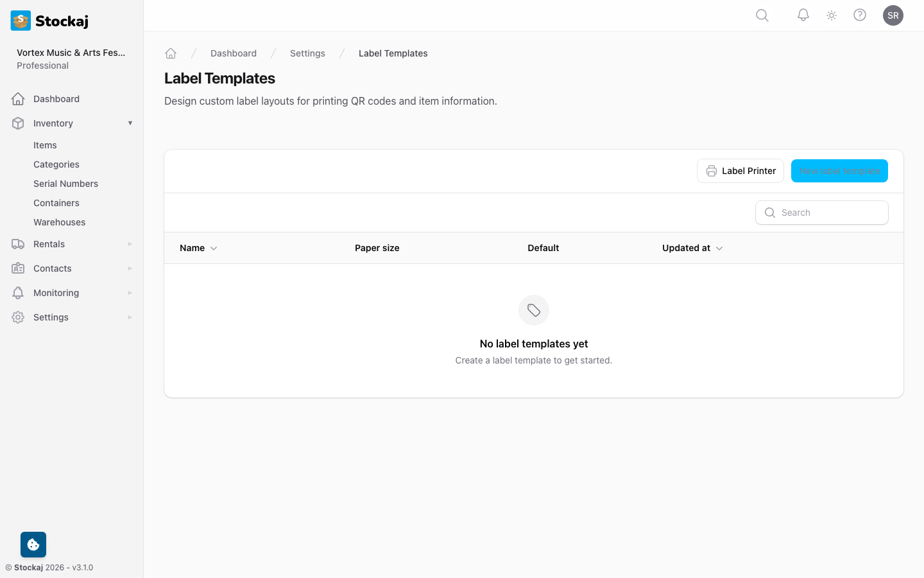Open the global search magnifier icon
924x578 pixels.
pyautogui.click(x=762, y=15)
